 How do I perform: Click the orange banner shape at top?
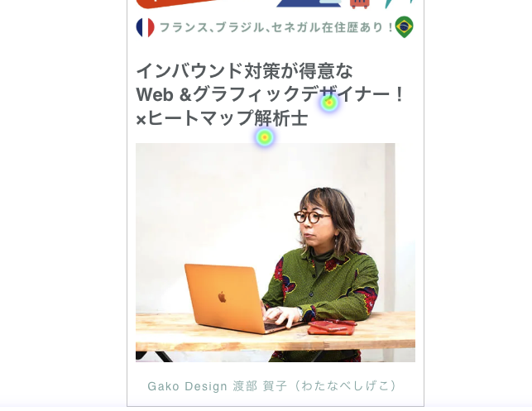click(176, 4)
